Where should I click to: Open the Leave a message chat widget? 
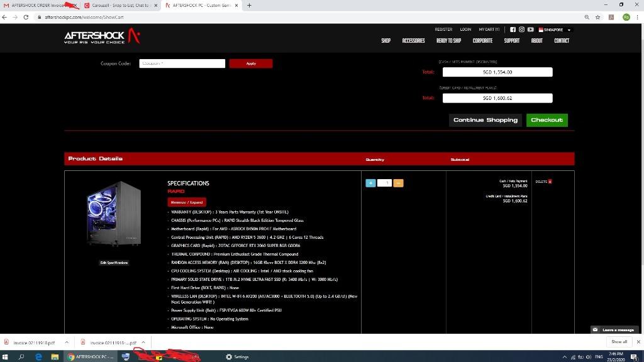613,329
